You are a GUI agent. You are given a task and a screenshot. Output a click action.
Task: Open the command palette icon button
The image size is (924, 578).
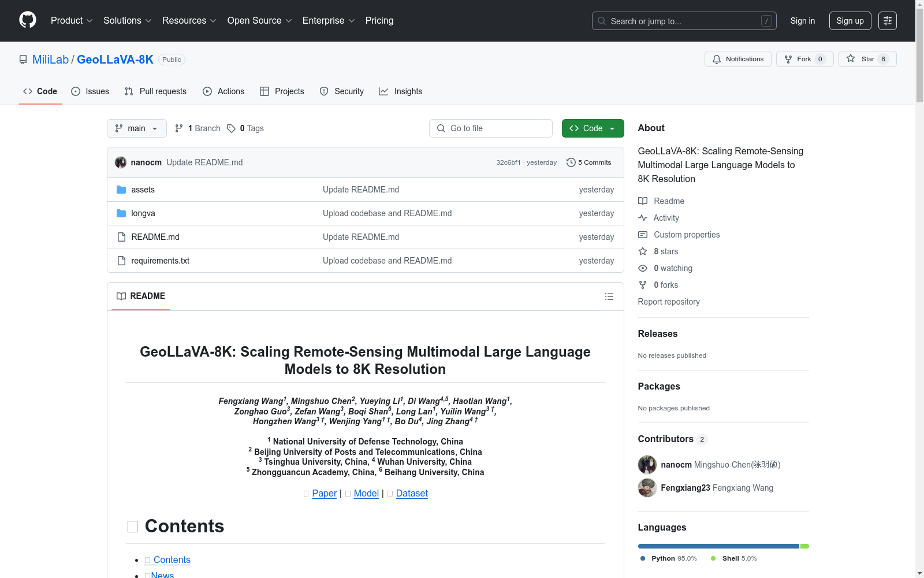click(887, 21)
